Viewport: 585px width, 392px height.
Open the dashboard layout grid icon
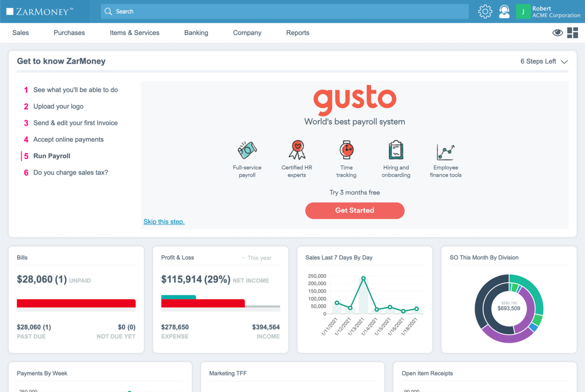coord(572,33)
